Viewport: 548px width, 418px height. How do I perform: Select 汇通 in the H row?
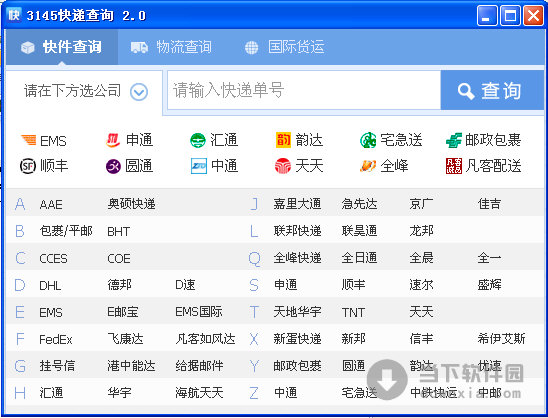(x=51, y=393)
